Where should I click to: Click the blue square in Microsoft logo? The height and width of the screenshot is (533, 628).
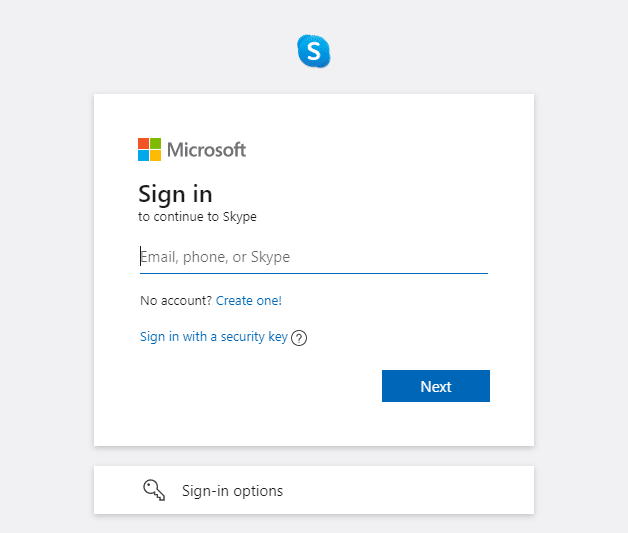click(x=143, y=155)
